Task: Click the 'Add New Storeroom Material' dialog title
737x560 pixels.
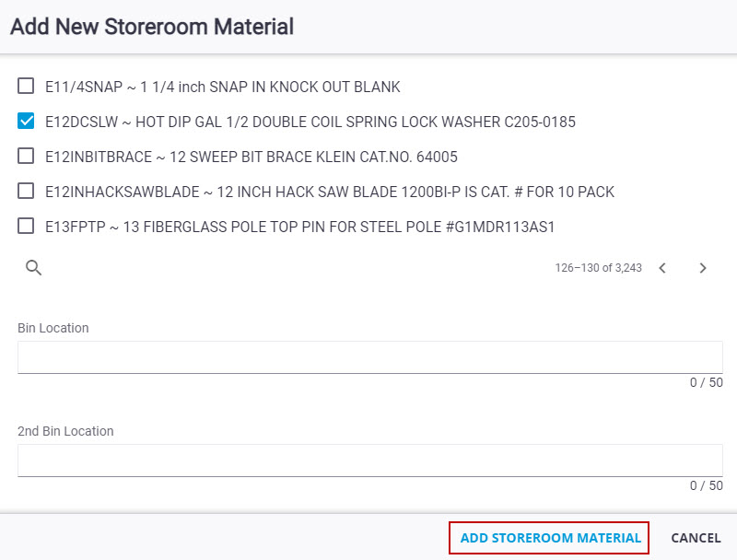Action: 152,27
